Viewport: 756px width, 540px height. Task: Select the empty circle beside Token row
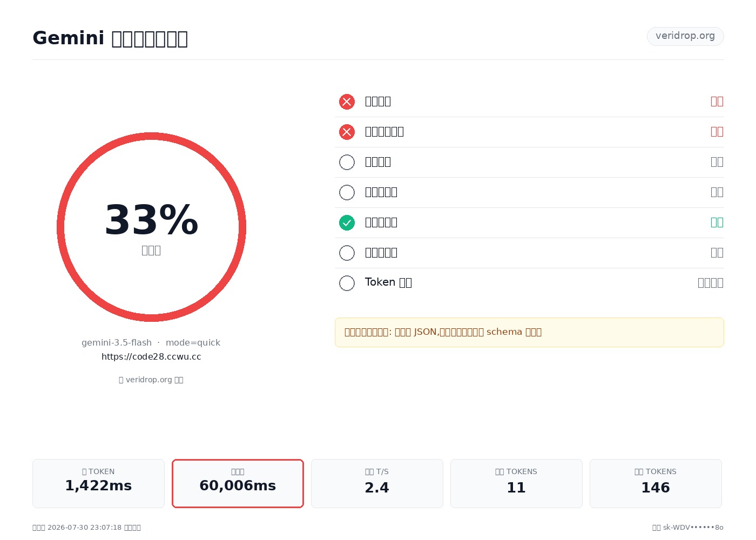coord(347,283)
